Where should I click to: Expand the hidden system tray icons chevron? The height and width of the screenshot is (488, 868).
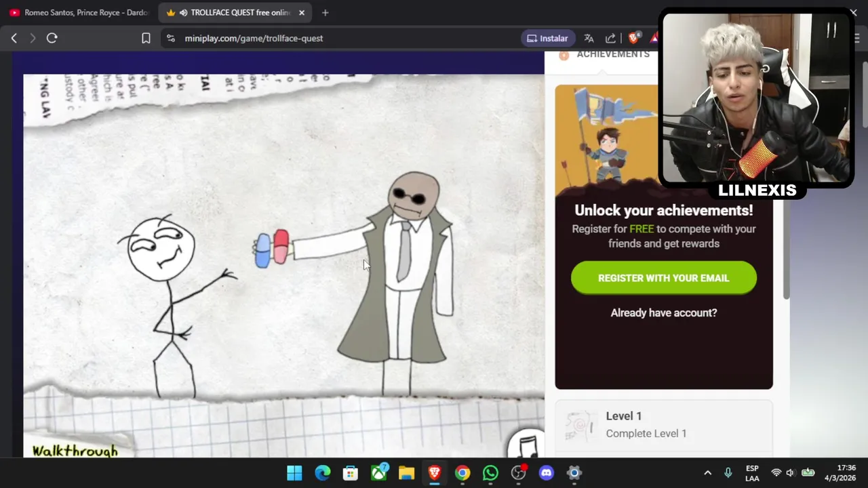(707, 473)
